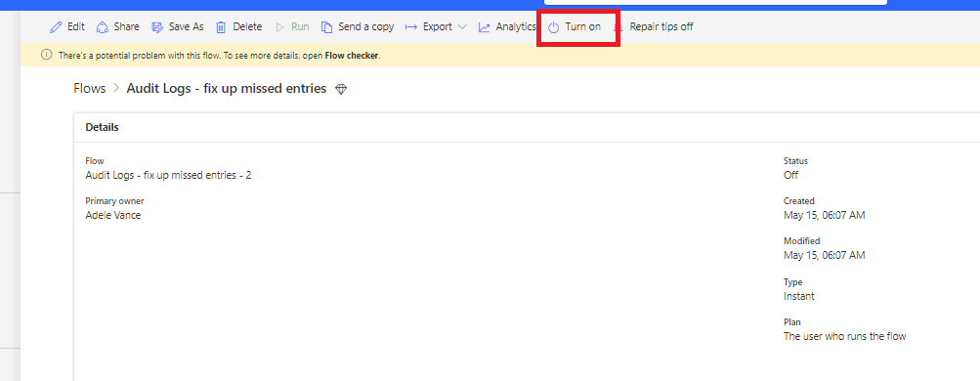Click flow name 'Audit Logs - fix up missed entries - 2'
This screenshot has height=381, width=980.
(168, 175)
